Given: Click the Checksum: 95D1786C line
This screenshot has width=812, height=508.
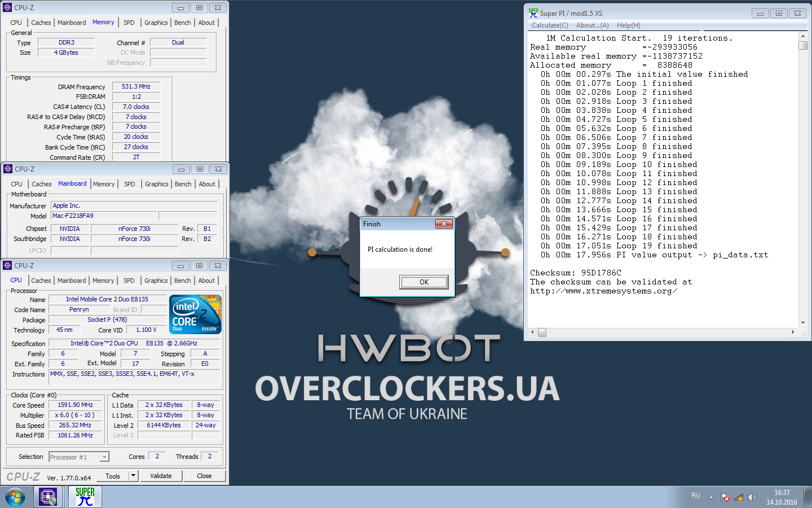Looking at the screenshot, I should click(576, 273).
